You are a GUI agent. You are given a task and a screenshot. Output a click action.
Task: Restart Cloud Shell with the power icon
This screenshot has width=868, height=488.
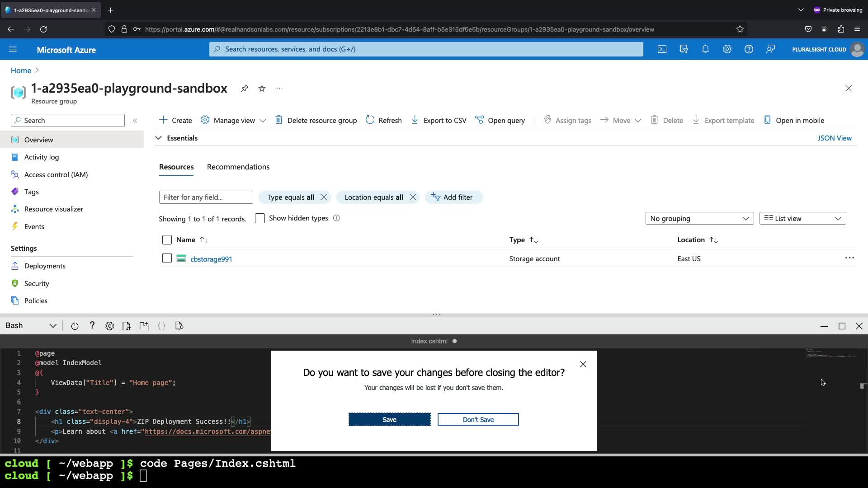(x=75, y=326)
